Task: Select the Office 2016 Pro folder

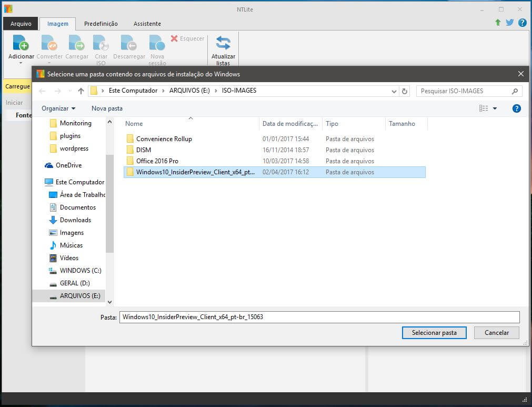Action: click(275, 161)
